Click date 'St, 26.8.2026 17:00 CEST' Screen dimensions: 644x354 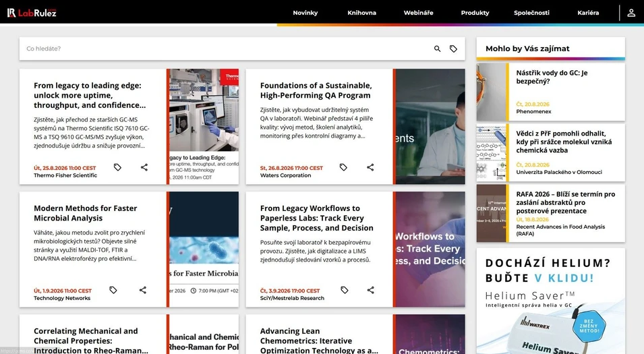pos(291,168)
